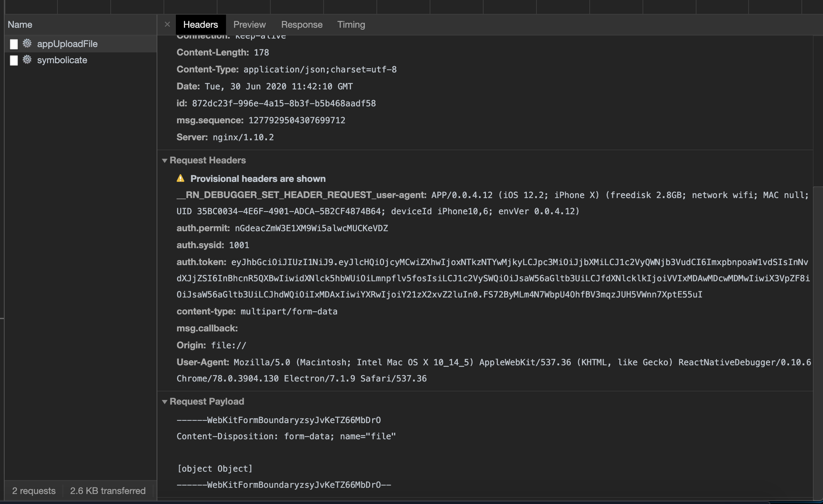Select the Timing tab

point(351,24)
